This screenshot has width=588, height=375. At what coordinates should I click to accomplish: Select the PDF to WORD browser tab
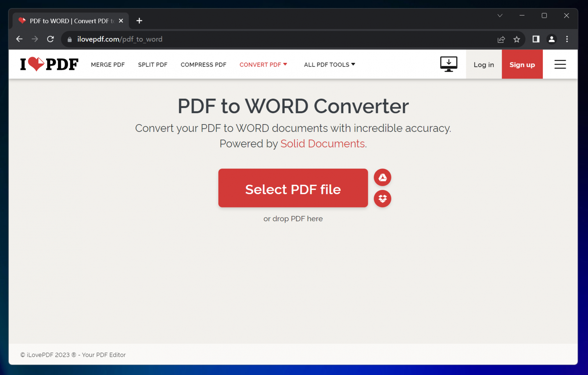coord(71,21)
